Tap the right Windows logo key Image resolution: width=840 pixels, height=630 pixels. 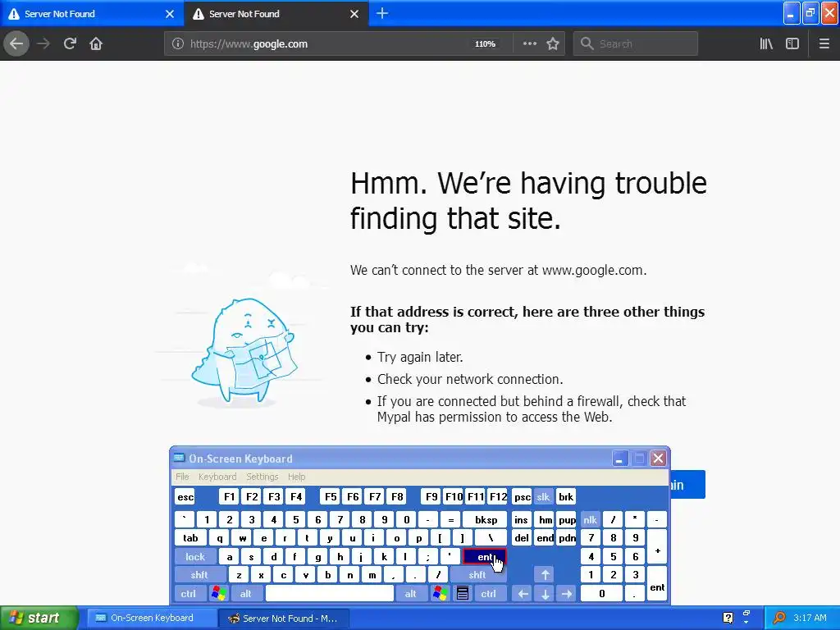pyautogui.click(x=441, y=594)
